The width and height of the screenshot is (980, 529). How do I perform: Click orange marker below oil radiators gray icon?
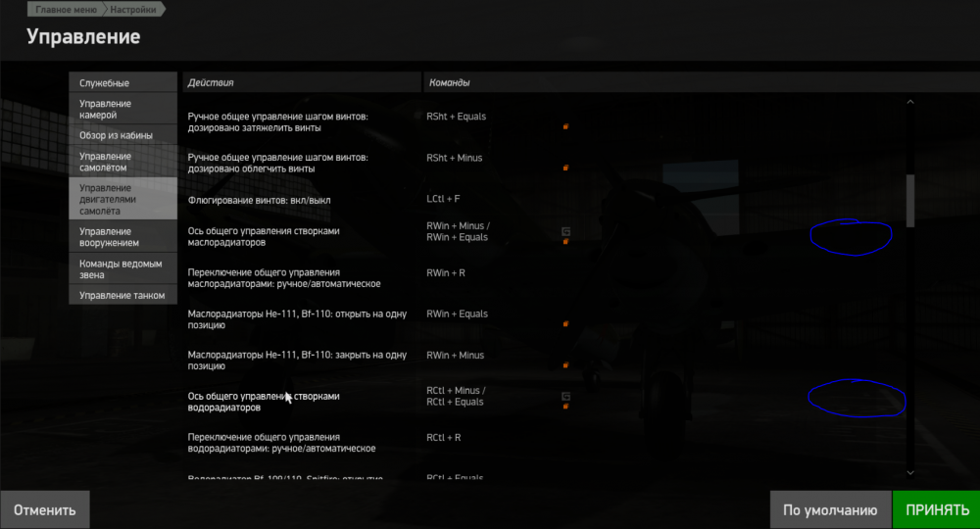(565, 242)
